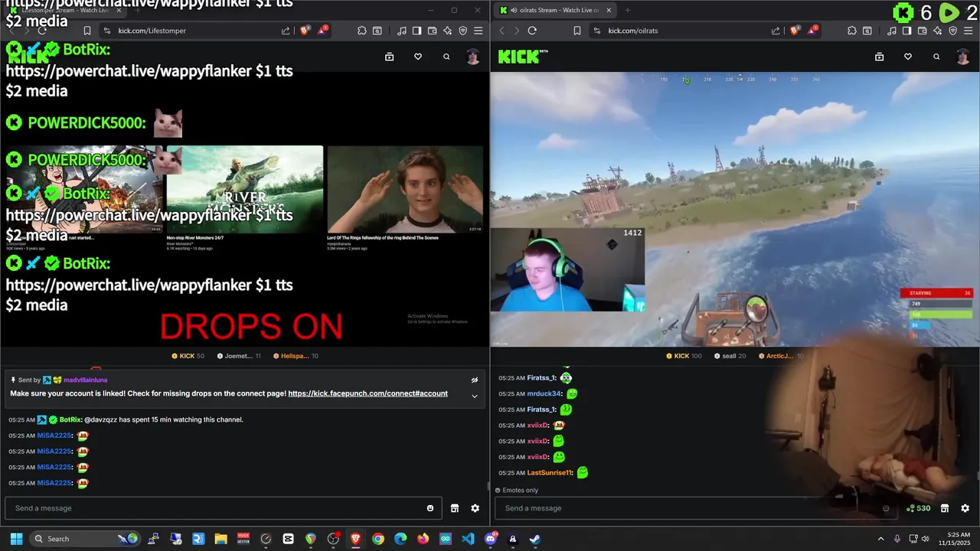Open the River Monsters video thumbnail
This screenshot has width=980, height=551.
click(x=245, y=190)
